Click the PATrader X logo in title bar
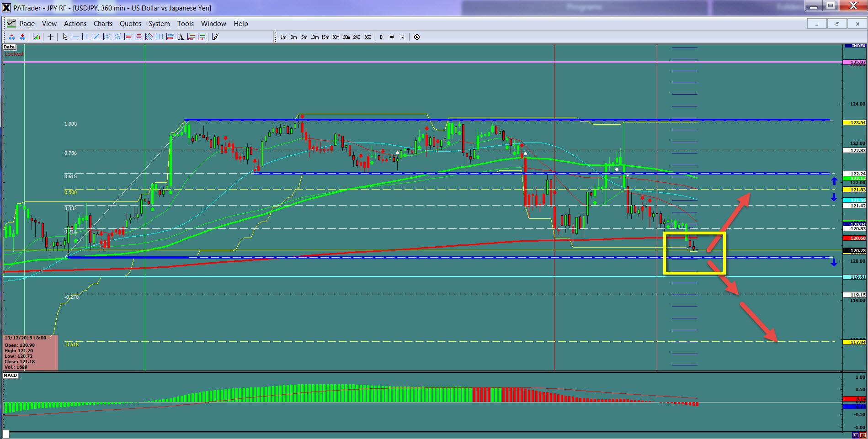The height and width of the screenshot is (439, 868). 6,7
